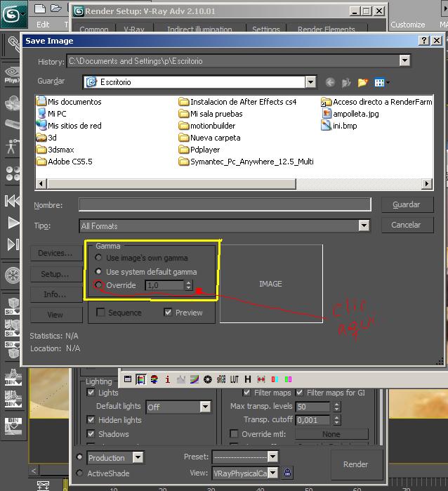Image resolution: width=448 pixels, height=491 pixels.
Task: Click the Override gamma value spinner
Action: pyautogui.click(x=188, y=285)
